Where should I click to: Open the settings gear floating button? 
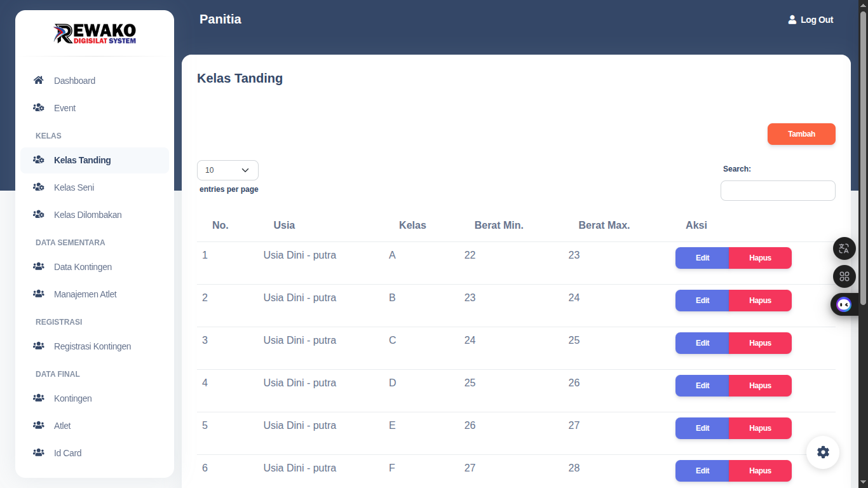coord(823,452)
